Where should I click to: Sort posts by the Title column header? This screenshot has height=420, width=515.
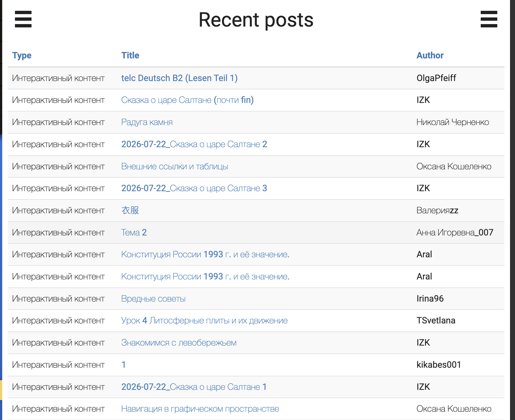(130, 55)
